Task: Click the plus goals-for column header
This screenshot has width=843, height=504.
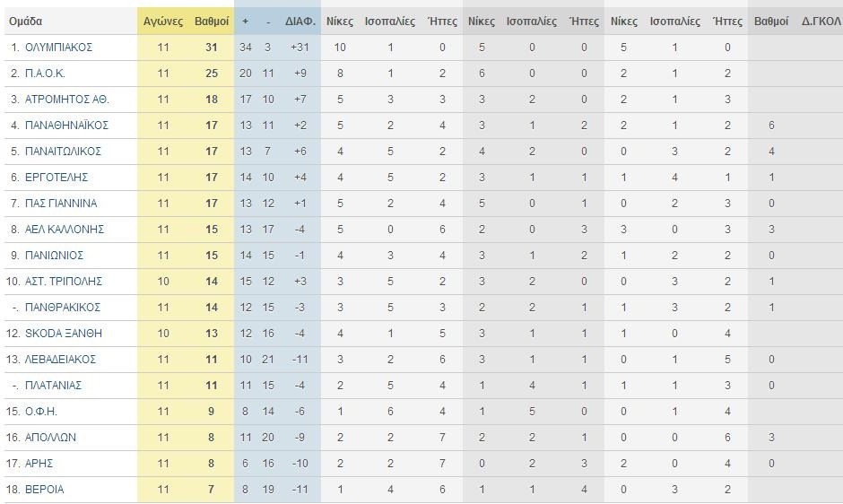Action: (245, 22)
